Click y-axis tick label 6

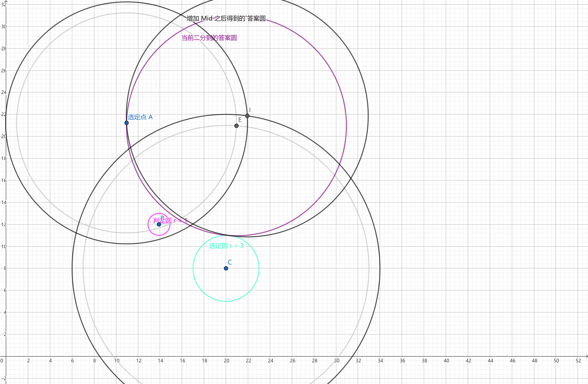5,290
